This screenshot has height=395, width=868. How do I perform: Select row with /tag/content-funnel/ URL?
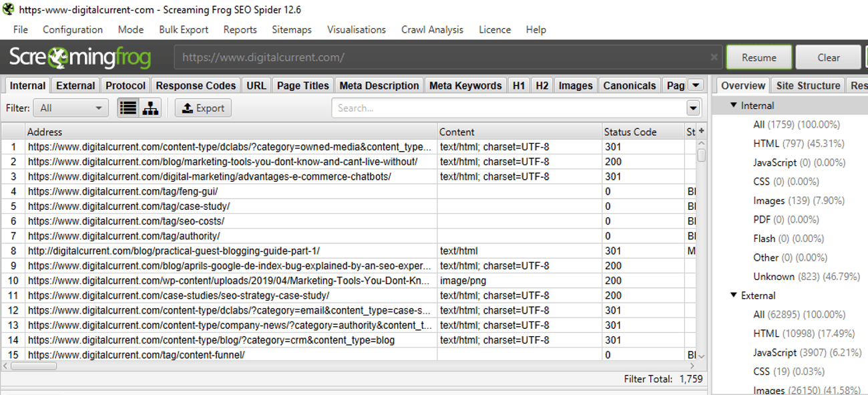[349, 355]
